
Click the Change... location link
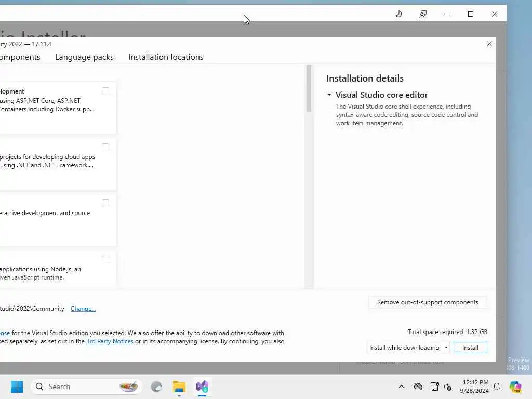[83, 309]
